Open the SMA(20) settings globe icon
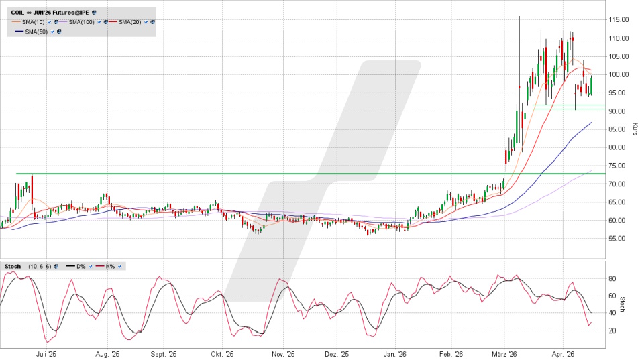Viewport: 644px width, 362px height. pos(152,22)
